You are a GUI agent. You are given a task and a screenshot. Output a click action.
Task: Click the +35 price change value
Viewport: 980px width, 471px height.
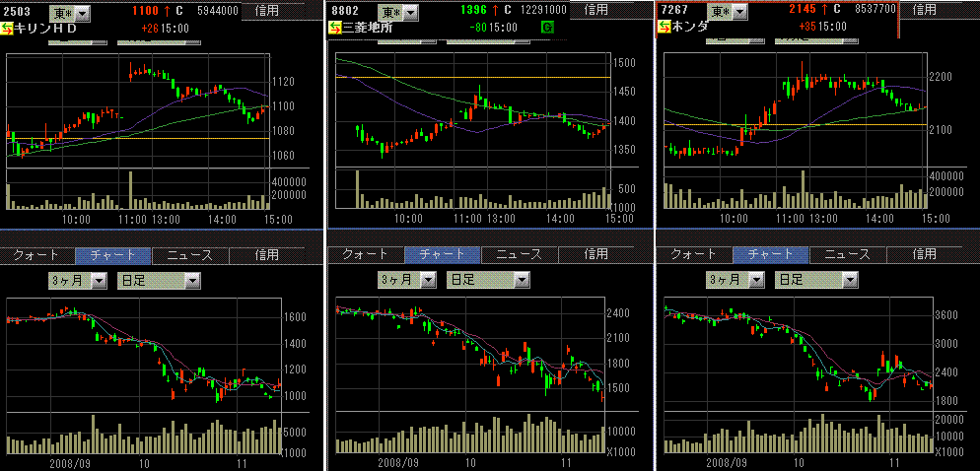coord(806,27)
